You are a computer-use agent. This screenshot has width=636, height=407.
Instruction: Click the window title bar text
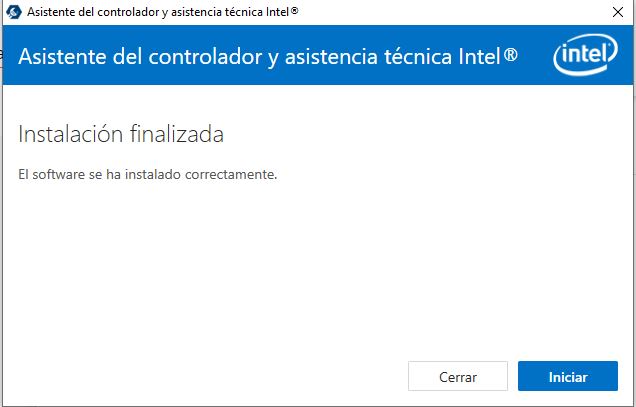[x=162, y=12]
